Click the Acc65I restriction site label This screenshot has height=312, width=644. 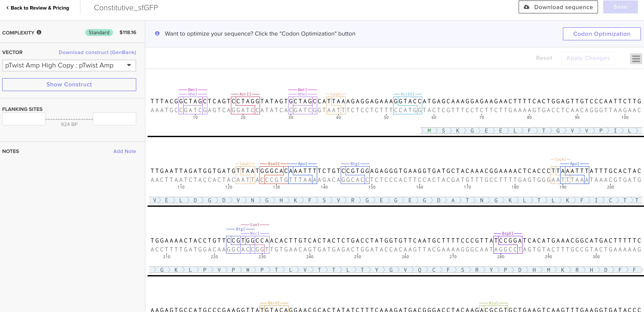(x=407, y=94)
